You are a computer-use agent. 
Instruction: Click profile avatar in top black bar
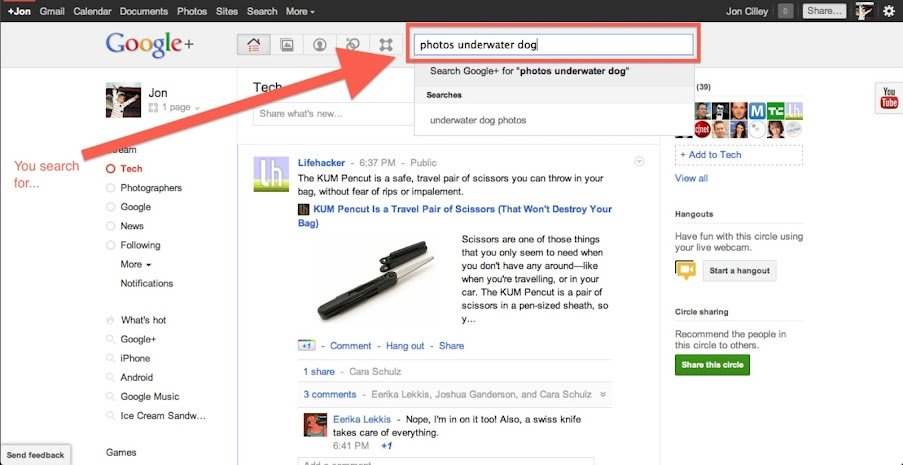coord(864,11)
